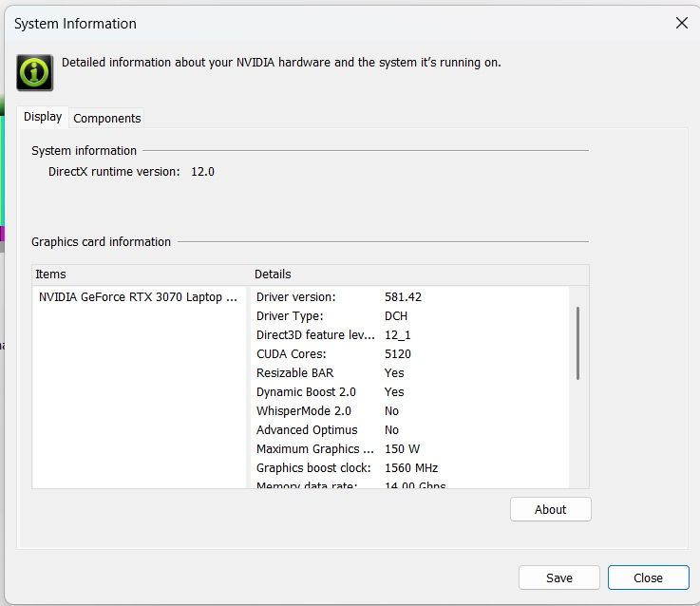Switch to the Components tab
The image size is (700, 606).
[107, 119]
